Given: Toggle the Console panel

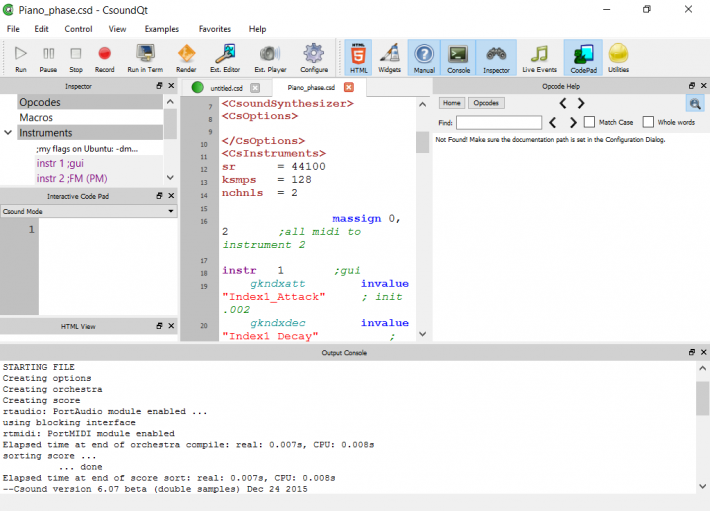Looking at the screenshot, I should point(458,58).
